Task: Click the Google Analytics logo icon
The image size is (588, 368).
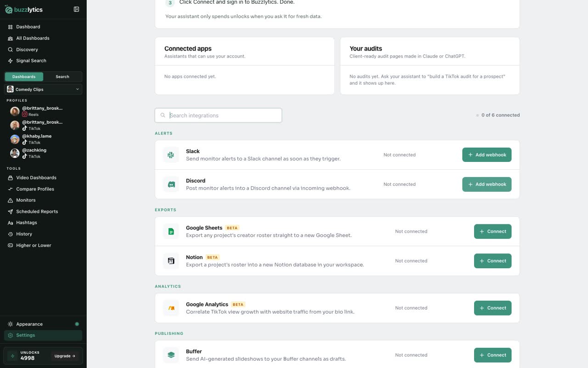Action: (171, 308)
